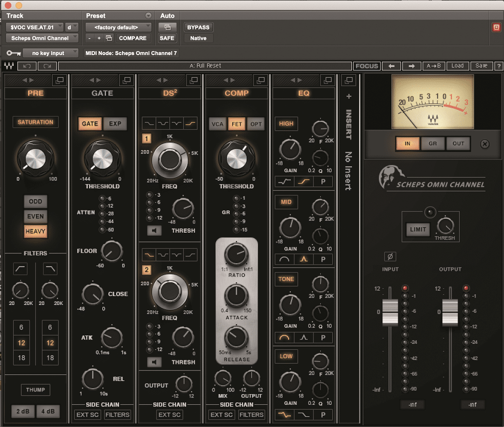The width and height of the screenshot is (504, 427).
Task: Open GATE side chain FILTERS
Action: tap(117, 415)
